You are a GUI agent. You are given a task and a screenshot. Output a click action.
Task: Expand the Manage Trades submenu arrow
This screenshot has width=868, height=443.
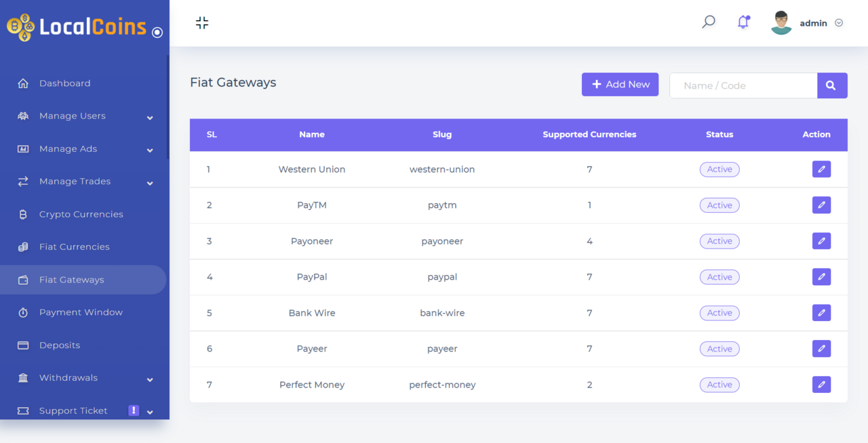(150, 183)
